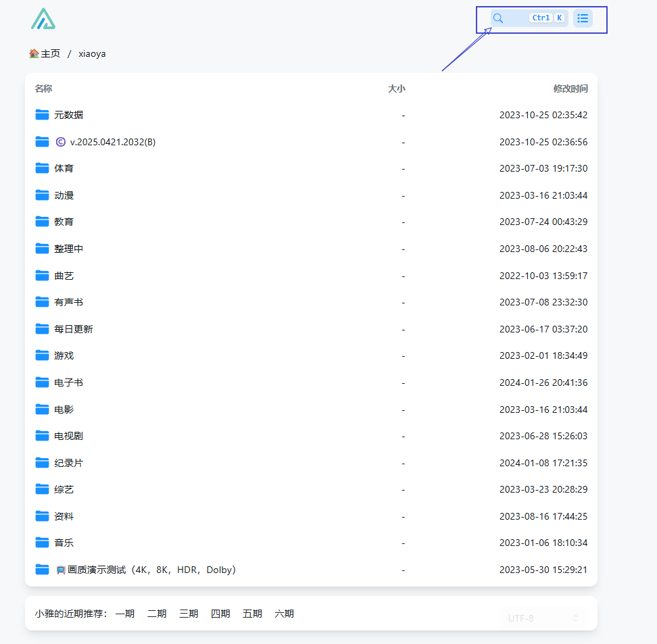657x644 pixels.
Task: Open the v.2025.0421.2032(B) folder icon
Action: (x=42, y=142)
